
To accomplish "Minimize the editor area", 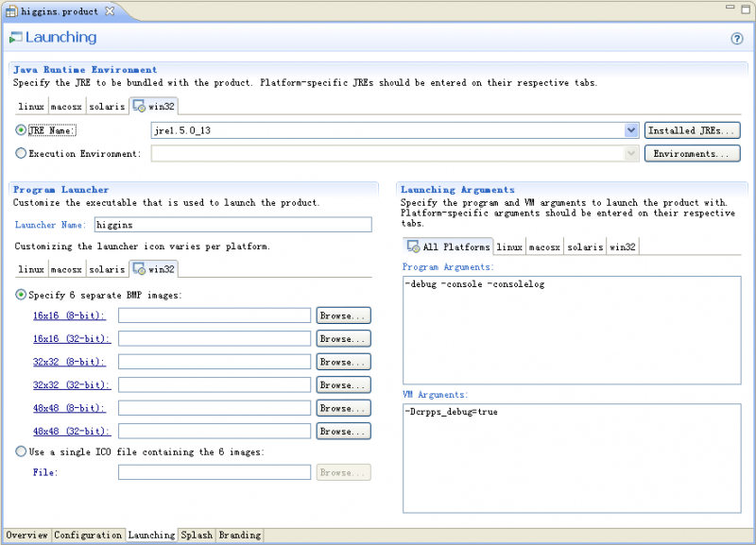I will [730, 8].
